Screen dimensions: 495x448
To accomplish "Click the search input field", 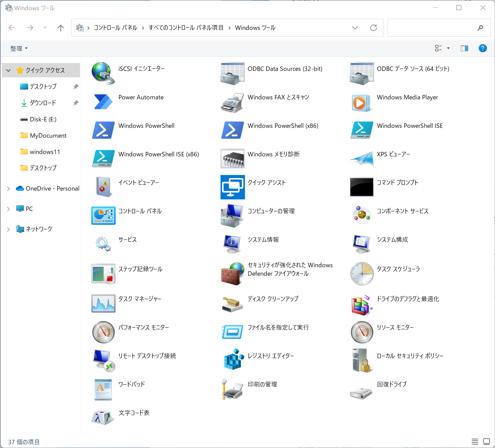I will pos(439,28).
